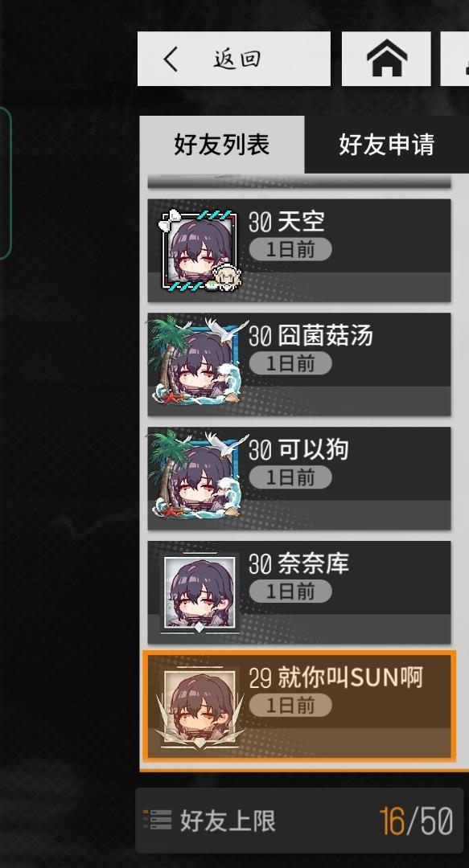Select friend entry 30 天空

pos(299,250)
